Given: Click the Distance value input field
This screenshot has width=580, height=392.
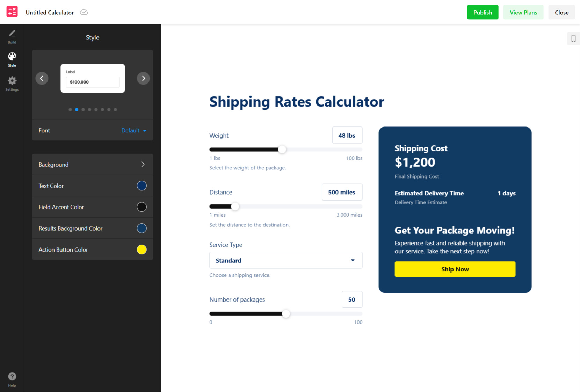Looking at the screenshot, I should 342,192.
